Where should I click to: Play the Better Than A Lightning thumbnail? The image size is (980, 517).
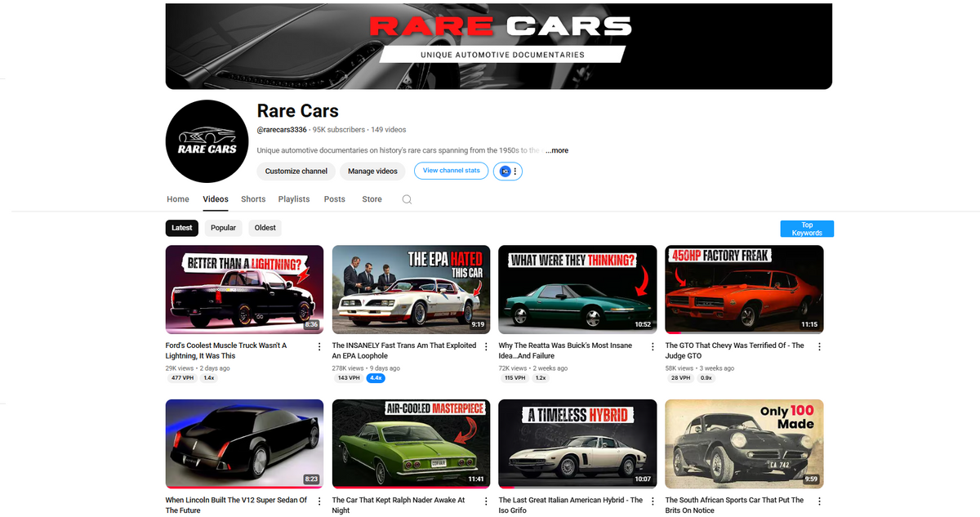pyautogui.click(x=245, y=289)
